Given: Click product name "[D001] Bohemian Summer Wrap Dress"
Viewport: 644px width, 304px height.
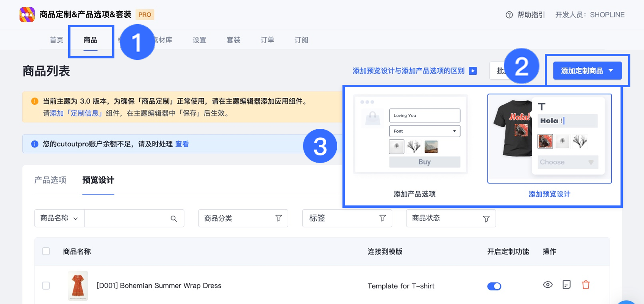Looking at the screenshot, I should (x=159, y=286).
